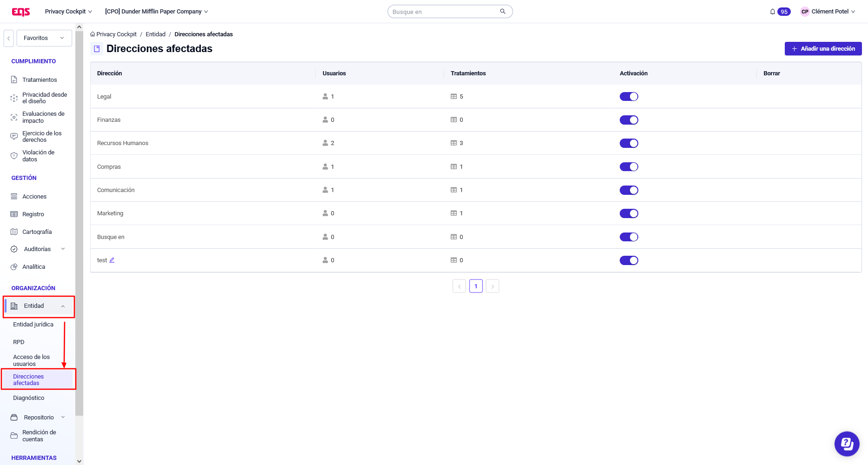This screenshot has height=465, width=868.
Task: Click the pencil edit icon next to test
Action: point(112,260)
